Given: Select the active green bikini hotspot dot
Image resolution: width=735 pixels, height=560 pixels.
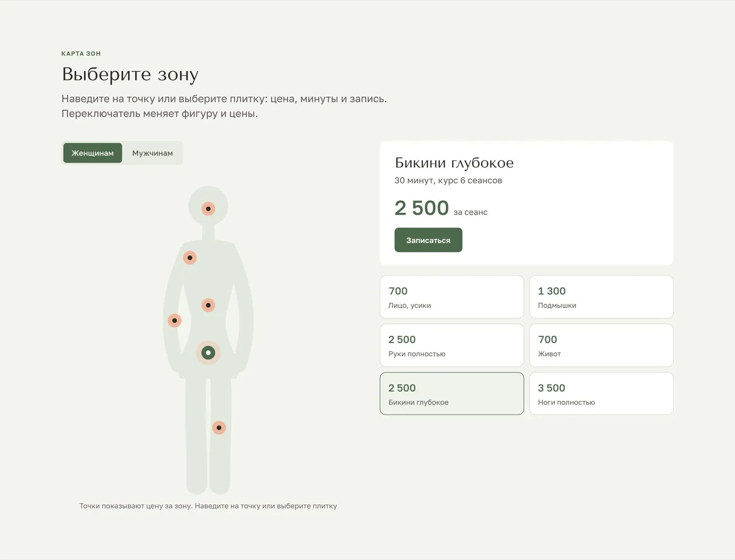Looking at the screenshot, I should 208,353.
